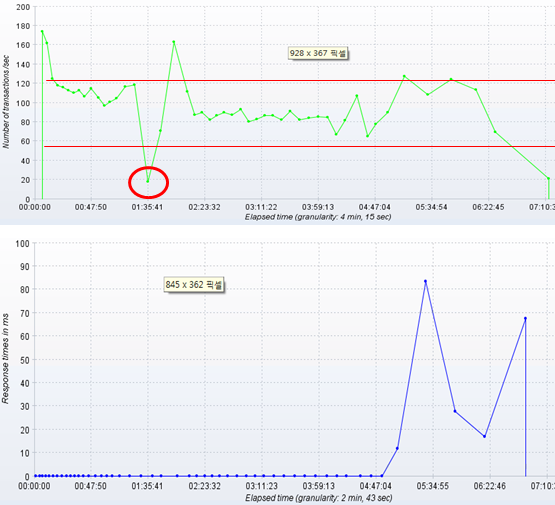Image resolution: width=555 pixels, height=505 pixels.
Task: Click the 100 label on response times chart
Action: point(22,243)
